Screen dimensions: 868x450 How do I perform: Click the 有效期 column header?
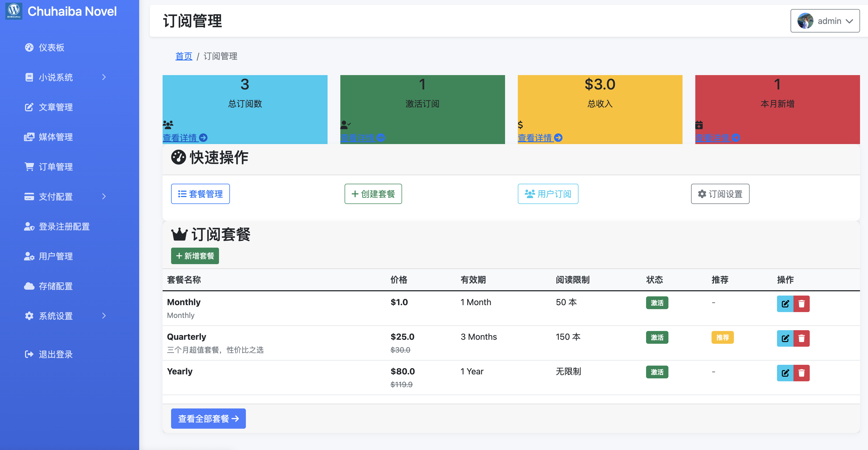click(473, 280)
